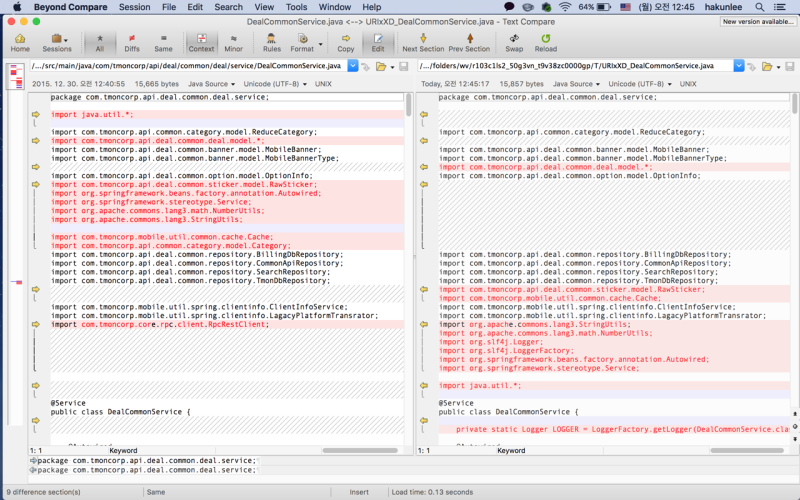Viewport: 800px width, 500px height.
Task: Open left Java Source format dropdown
Action: (x=211, y=84)
